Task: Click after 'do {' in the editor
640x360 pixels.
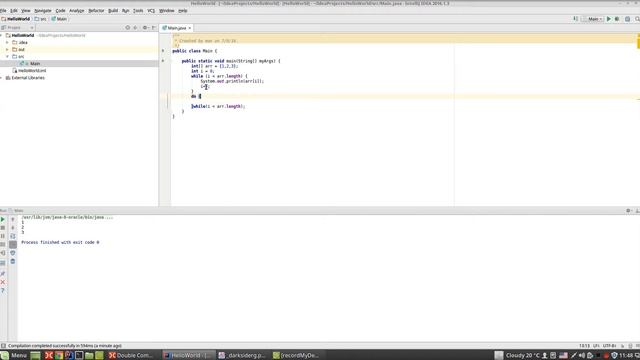Action: [x=201, y=96]
